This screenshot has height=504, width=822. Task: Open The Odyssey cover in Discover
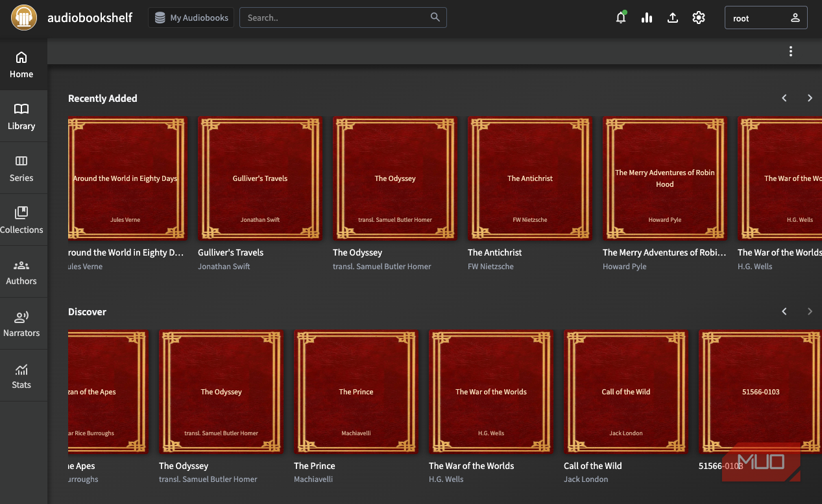(221, 392)
